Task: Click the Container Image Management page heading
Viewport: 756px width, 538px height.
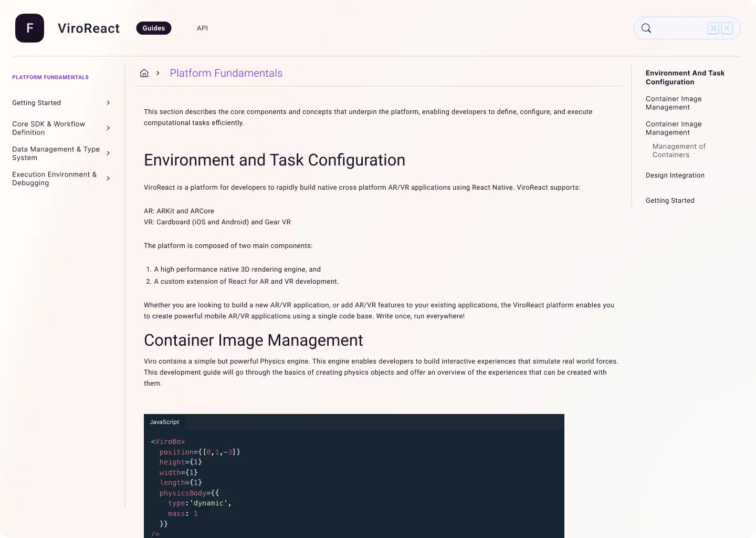Action: [254, 340]
